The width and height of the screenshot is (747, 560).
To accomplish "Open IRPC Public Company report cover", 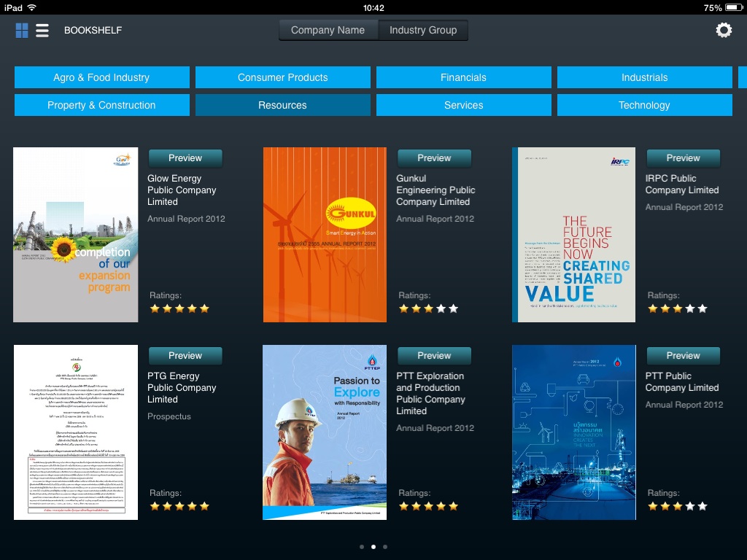I will point(573,235).
